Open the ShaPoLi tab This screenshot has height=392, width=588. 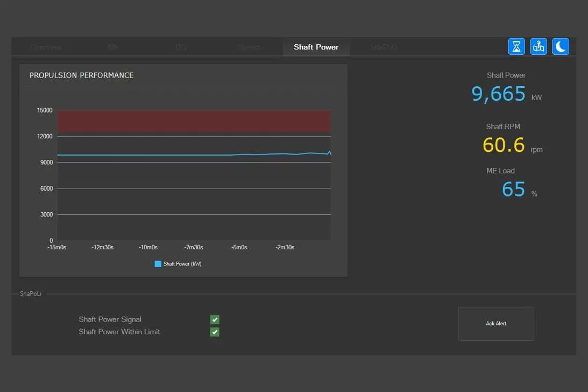point(384,47)
